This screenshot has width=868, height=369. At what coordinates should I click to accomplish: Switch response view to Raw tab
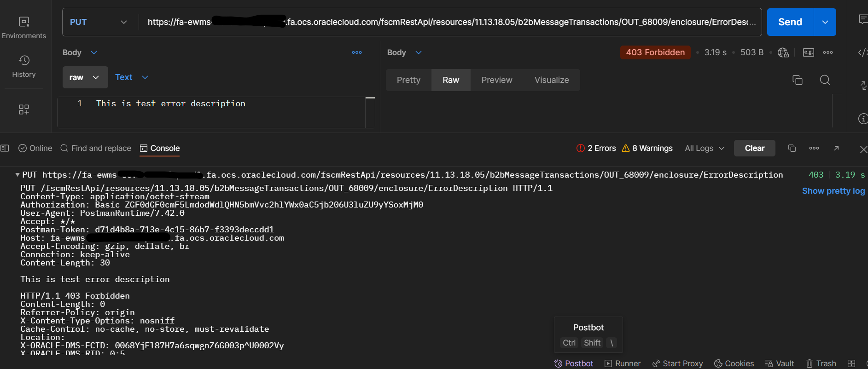(x=451, y=80)
